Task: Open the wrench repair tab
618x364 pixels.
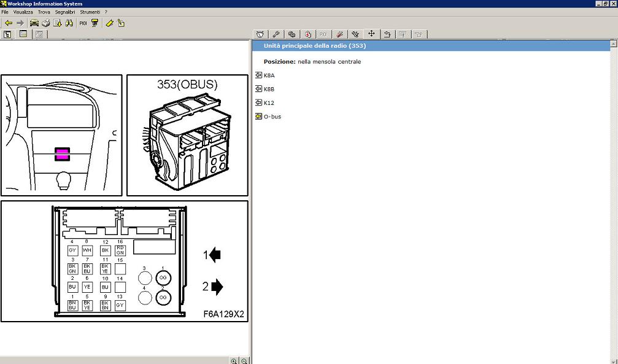Action: coord(276,34)
